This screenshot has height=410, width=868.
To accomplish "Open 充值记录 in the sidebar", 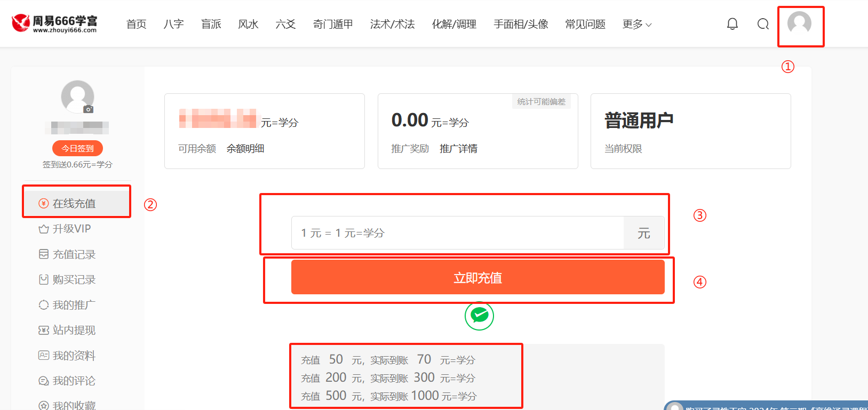I will coord(74,254).
